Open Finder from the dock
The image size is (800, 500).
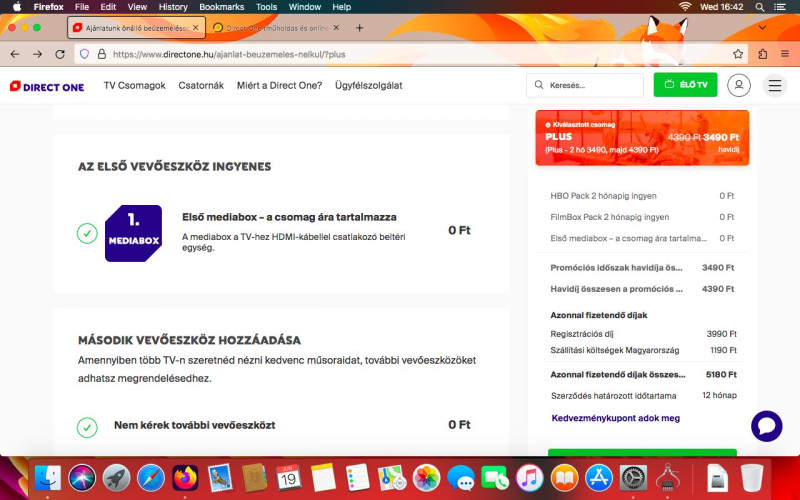[x=47, y=478]
